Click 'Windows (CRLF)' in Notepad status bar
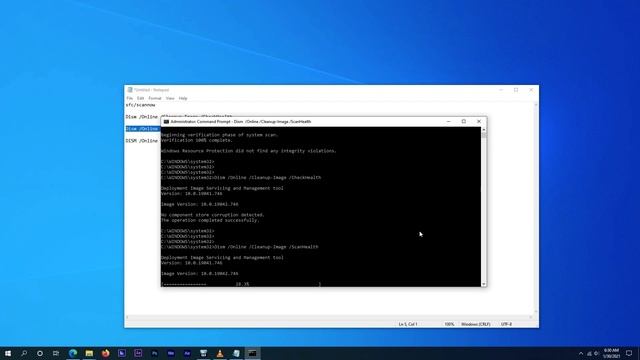Viewport: 640px width, 360px height. point(476,324)
